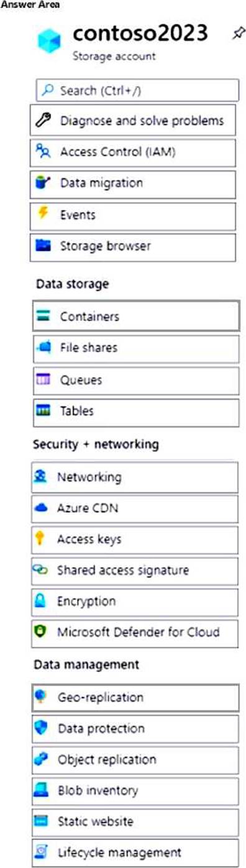The image size is (246, 868).
Task: Open the Containers menu item
Action: click(135, 316)
